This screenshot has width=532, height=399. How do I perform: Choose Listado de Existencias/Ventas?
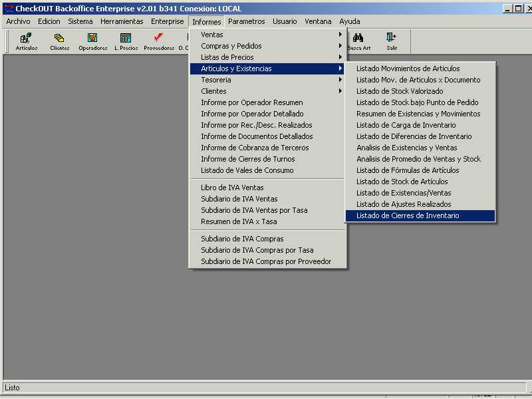[420, 193]
